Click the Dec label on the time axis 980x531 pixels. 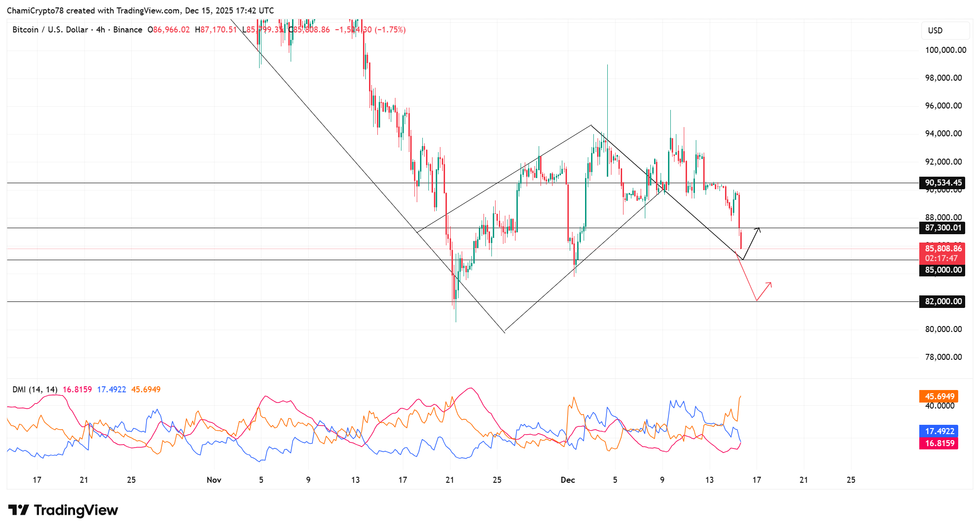[568, 480]
